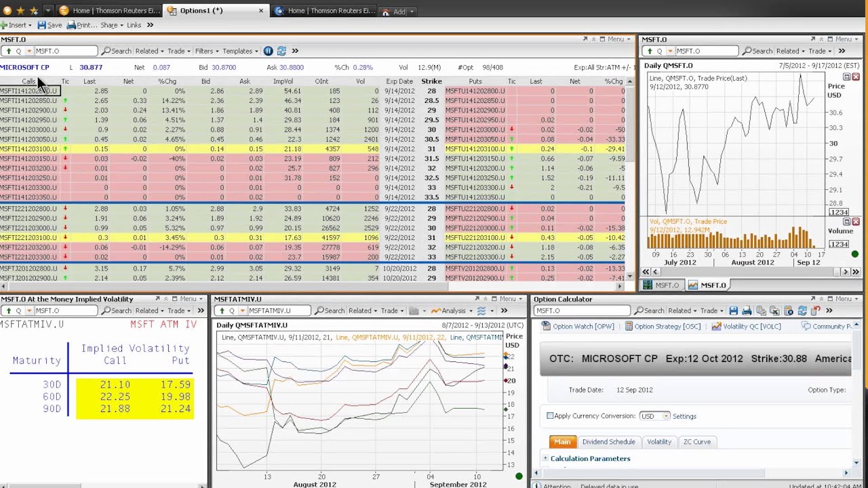Open the Filters dropdown

click(206, 51)
